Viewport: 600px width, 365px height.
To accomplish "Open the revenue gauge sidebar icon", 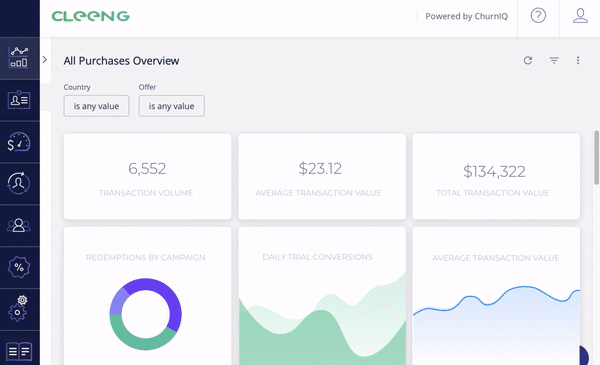I will [19, 142].
